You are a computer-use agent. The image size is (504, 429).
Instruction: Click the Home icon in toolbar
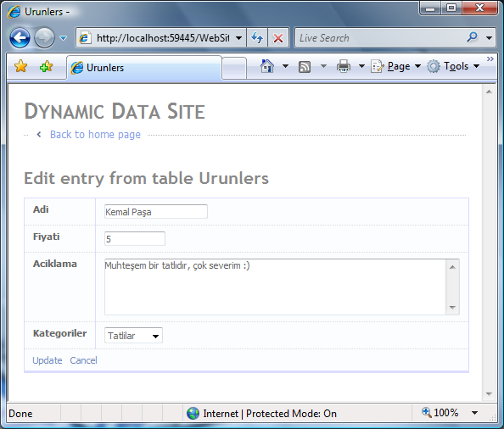click(267, 66)
